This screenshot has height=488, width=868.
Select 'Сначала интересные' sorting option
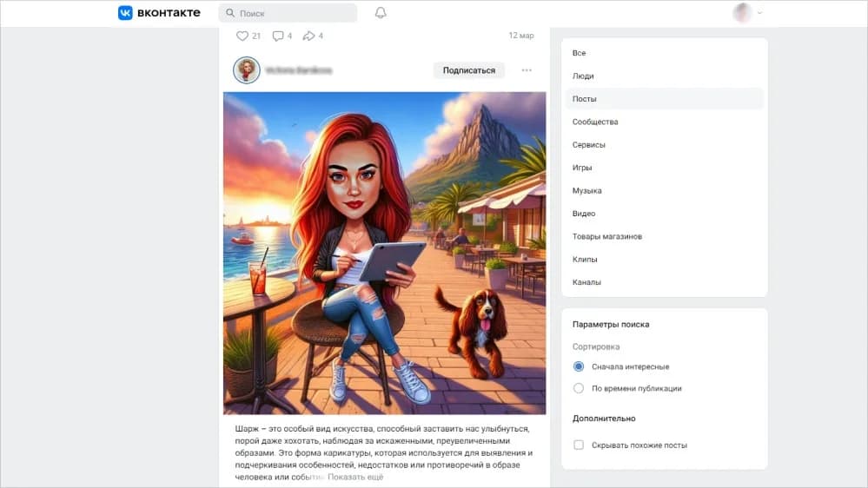click(579, 366)
